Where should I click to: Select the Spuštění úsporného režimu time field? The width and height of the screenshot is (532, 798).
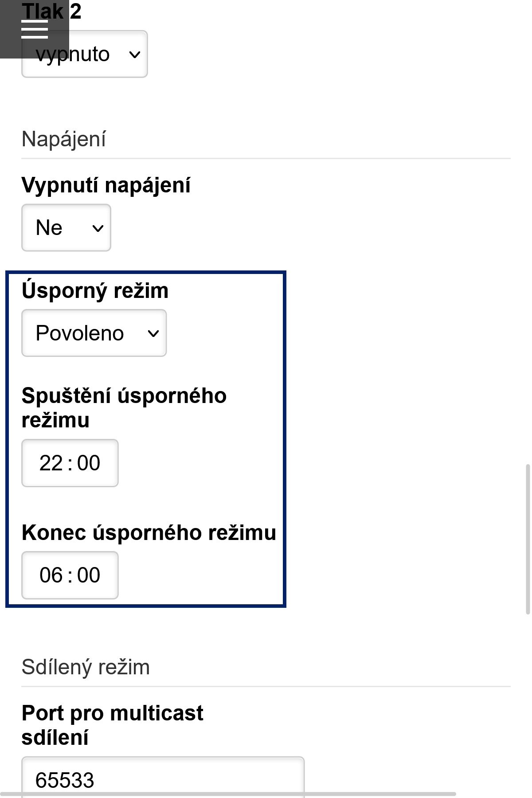(70, 462)
